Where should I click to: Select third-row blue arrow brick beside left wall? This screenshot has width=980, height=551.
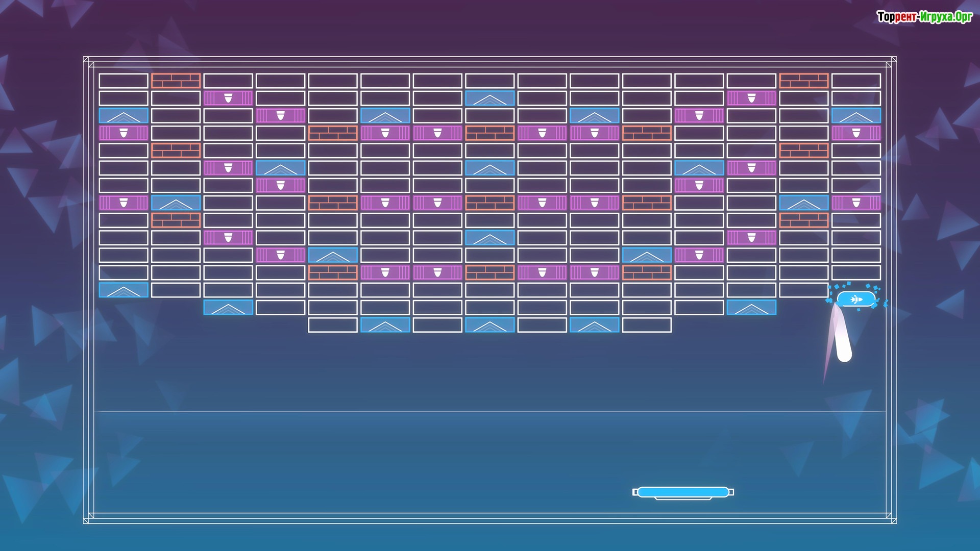[124, 116]
